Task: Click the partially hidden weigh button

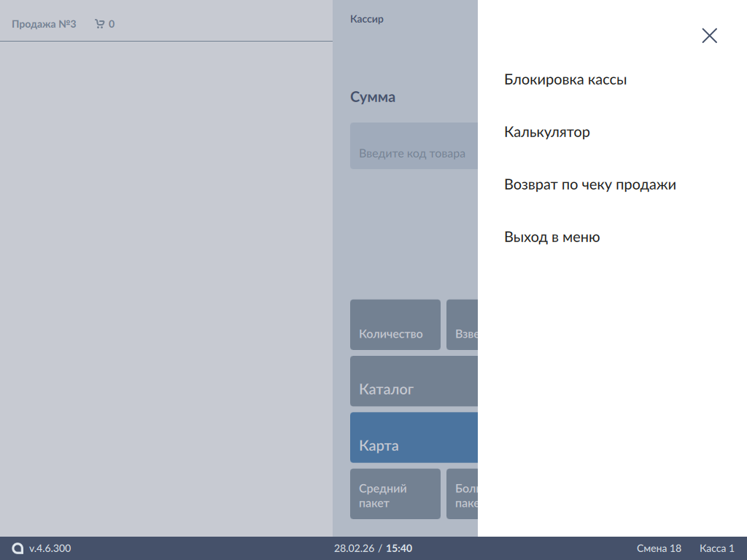Action: pos(462,325)
